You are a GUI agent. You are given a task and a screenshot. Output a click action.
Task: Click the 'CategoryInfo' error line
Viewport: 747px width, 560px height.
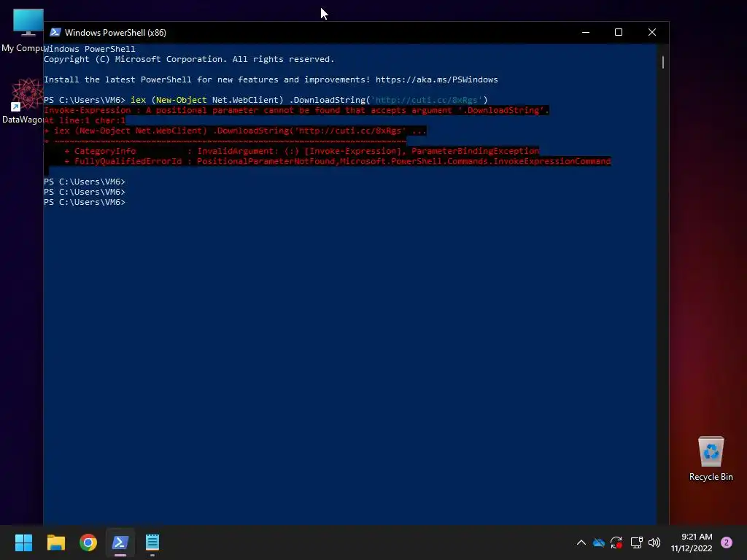click(301, 151)
